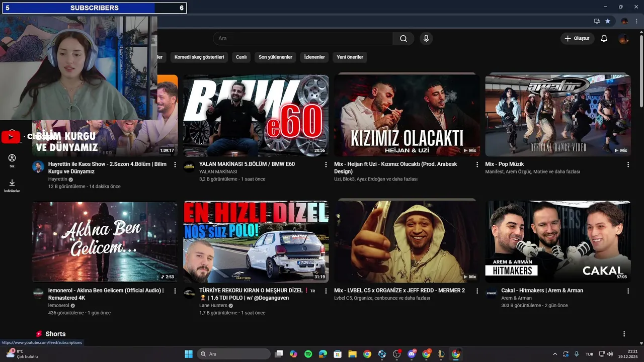Open options for Mix - Pop Müzik
644x362 pixels.
(x=628, y=164)
